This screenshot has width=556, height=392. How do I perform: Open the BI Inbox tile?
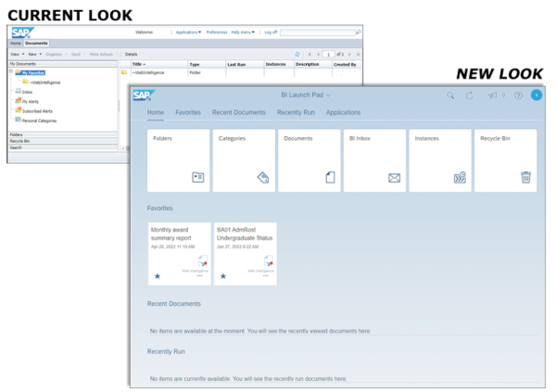tap(374, 160)
